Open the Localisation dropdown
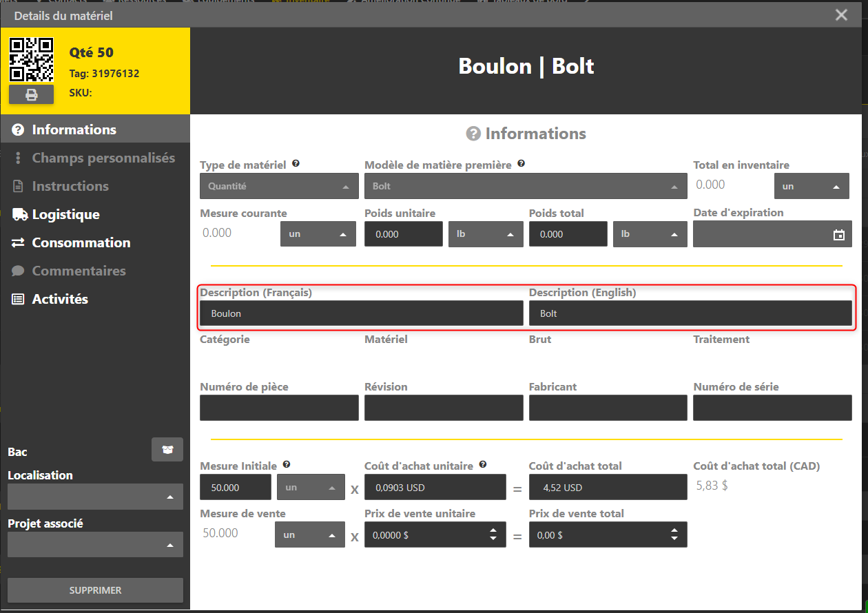 pos(95,497)
